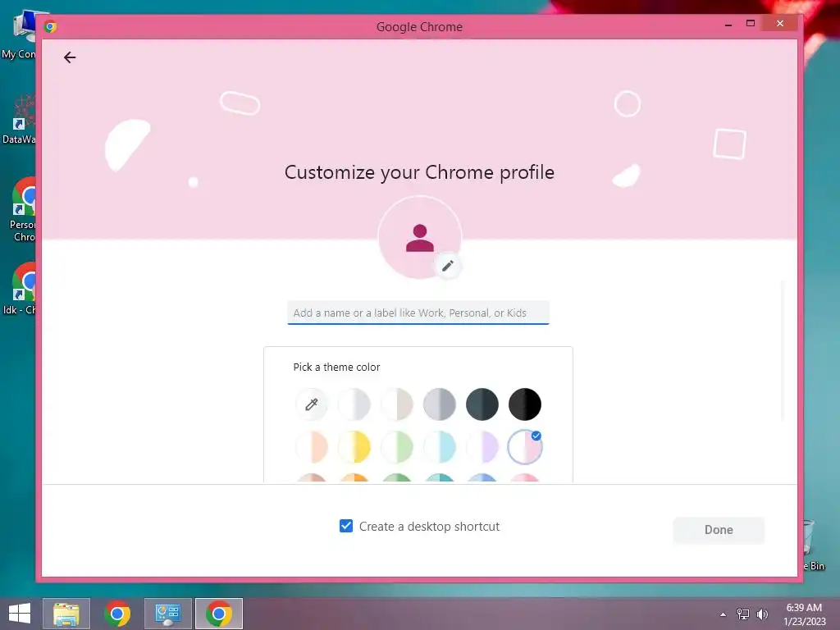The height and width of the screenshot is (630, 840).
Task: Uncheck Create a desktop shortcut checkbox
Action: point(346,526)
